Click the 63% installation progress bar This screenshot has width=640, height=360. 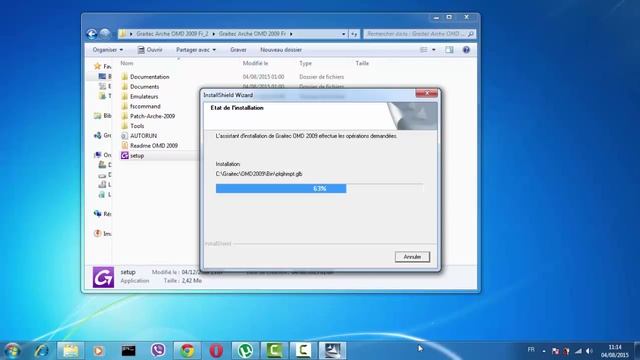[x=319, y=189]
